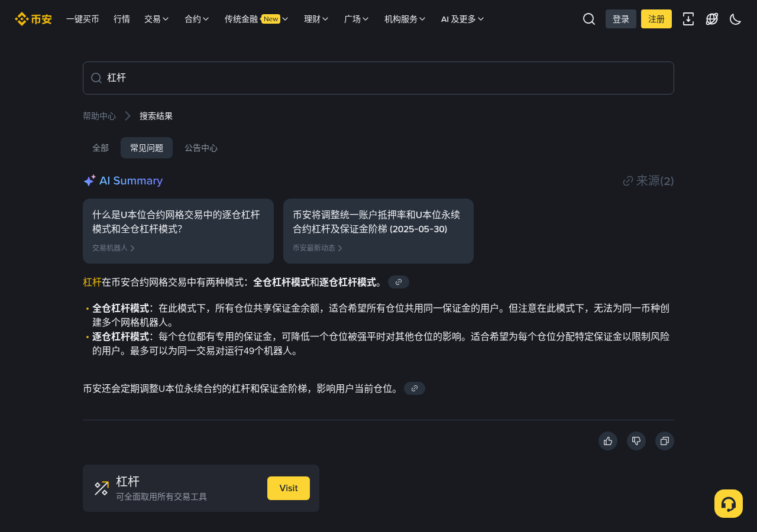Click the search icon inside search field
The width and height of the screenshot is (757, 532).
click(96, 78)
